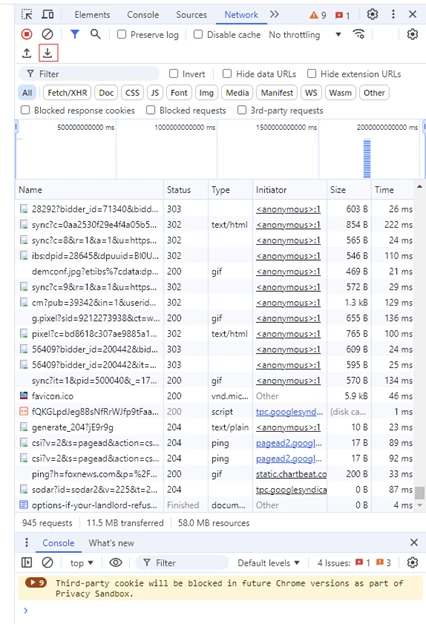The image size is (426, 624).
Task: Open network search magnifier
Action: click(96, 35)
